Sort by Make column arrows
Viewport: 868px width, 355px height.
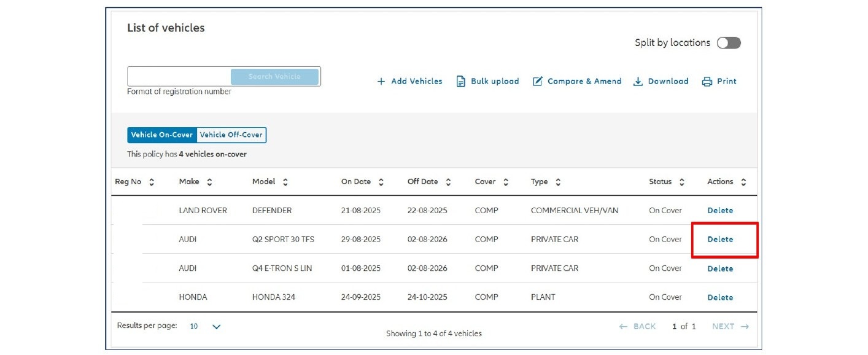pos(209,182)
